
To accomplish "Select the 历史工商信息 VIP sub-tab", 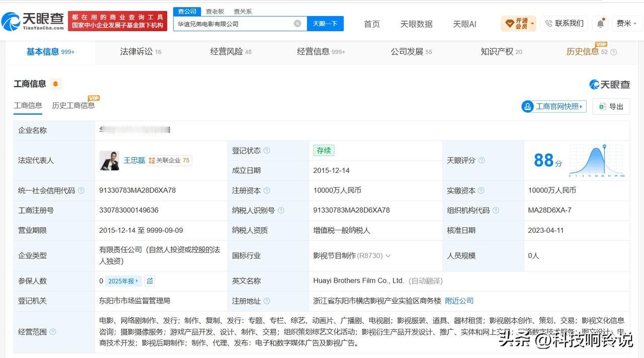I will tap(73, 106).
